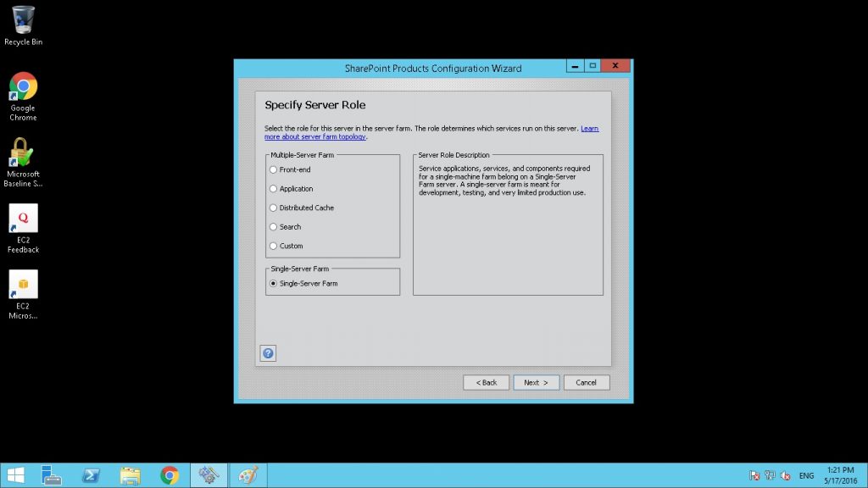Image resolution: width=868 pixels, height=488 pixels.
Task: Click the help question mark icon
Action: (268, 353)
